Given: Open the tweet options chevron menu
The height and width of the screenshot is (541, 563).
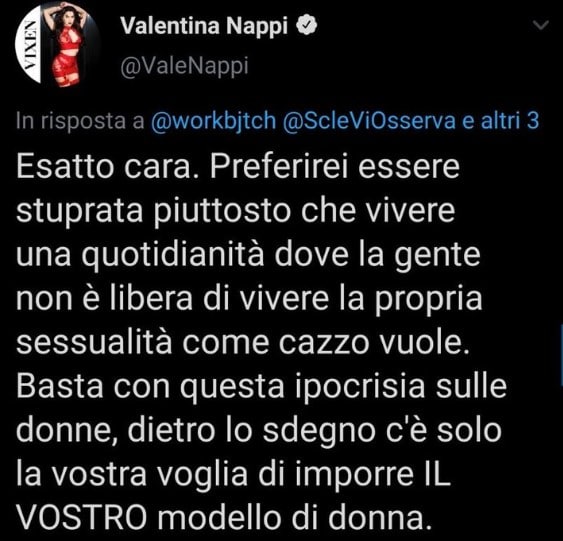Looking at the screenshot, I should (541, 25).
